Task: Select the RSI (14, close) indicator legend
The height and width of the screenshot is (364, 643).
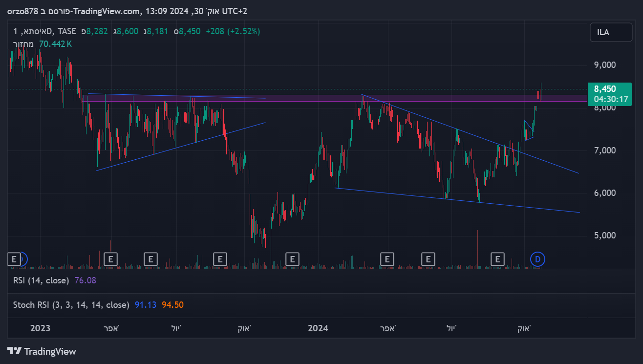Action: [42, 280]
